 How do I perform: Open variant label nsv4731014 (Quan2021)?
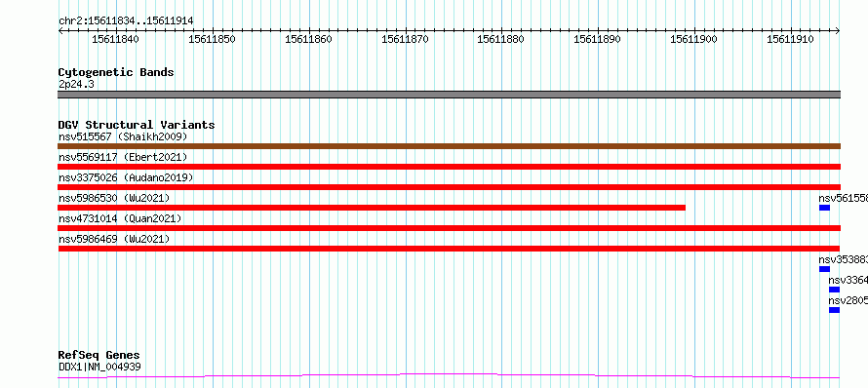(120, 218)
